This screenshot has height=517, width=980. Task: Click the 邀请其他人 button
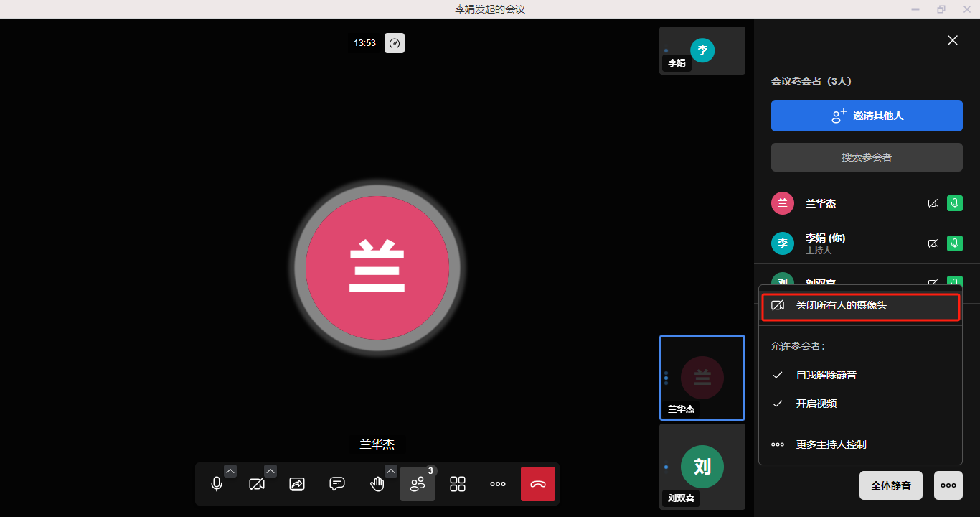pyautogui.click(x=867, y=116)
